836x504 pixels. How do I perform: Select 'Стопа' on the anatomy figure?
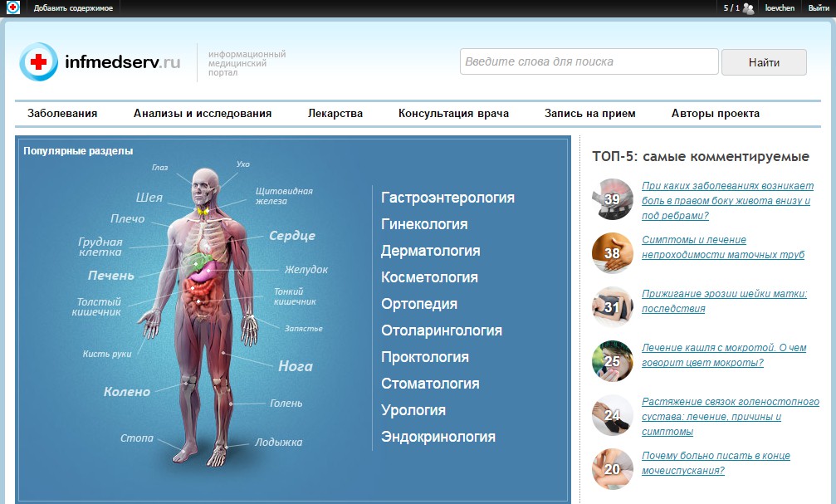coord(137,438)
